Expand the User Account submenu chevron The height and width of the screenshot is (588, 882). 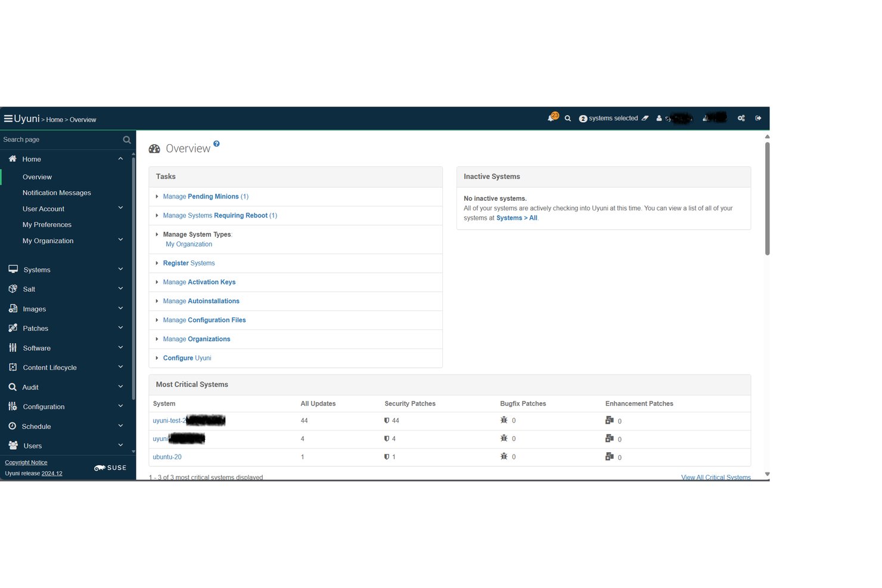(x=120, y=208)
